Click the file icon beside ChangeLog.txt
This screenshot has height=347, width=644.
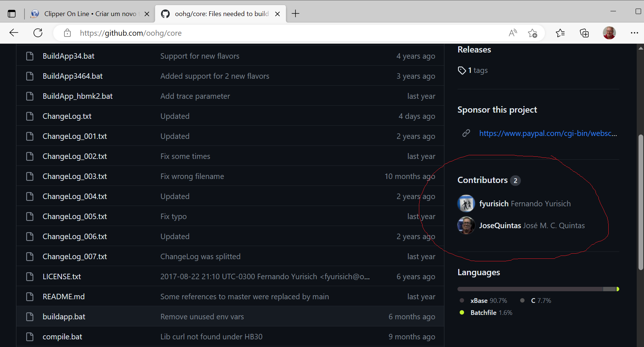[30, 116]
